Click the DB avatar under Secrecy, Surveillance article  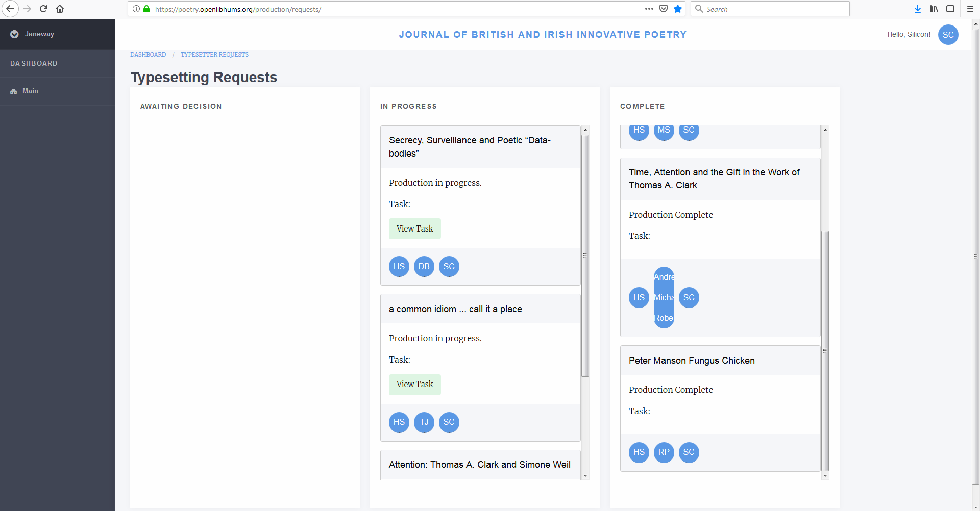click(424, 266)
